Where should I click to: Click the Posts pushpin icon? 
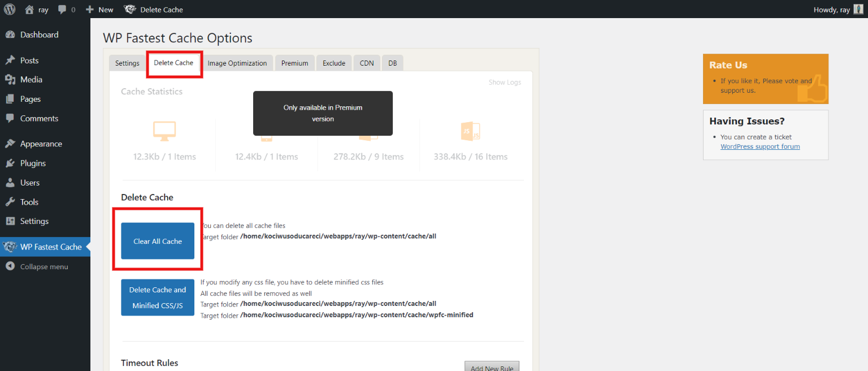10,61
